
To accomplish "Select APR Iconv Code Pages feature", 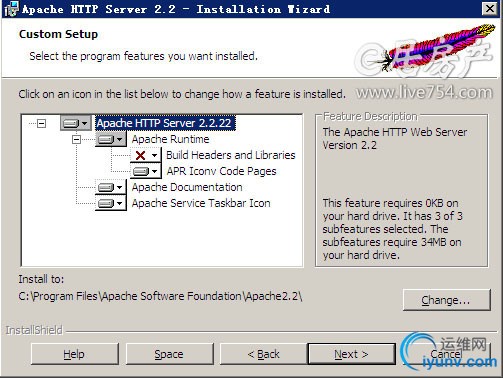I will coord(221,171).
